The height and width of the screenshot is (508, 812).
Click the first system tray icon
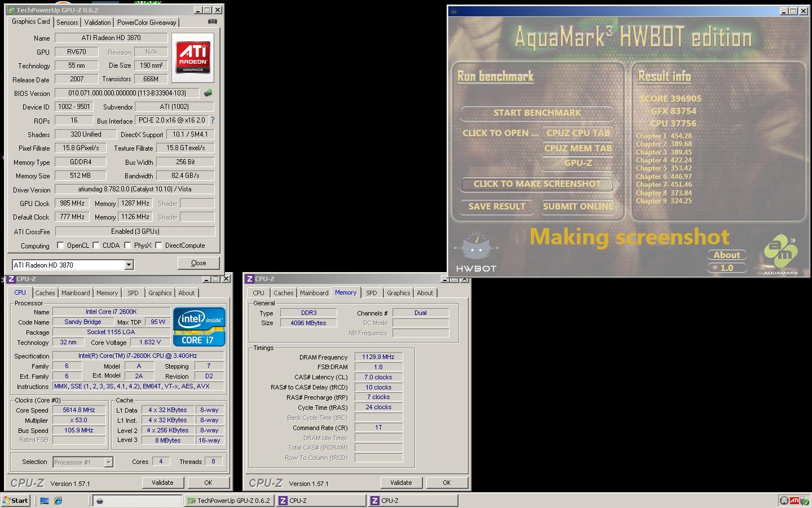point(784,501)
